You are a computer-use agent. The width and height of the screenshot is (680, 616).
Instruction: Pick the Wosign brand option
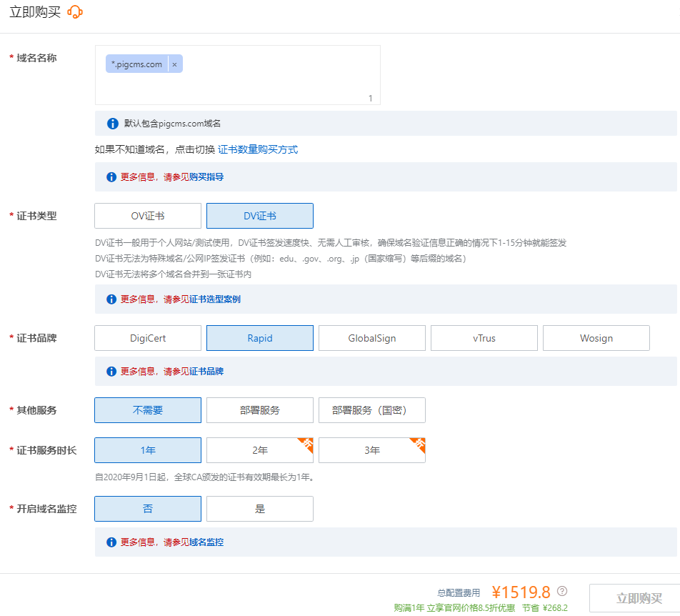pos(596,338)
